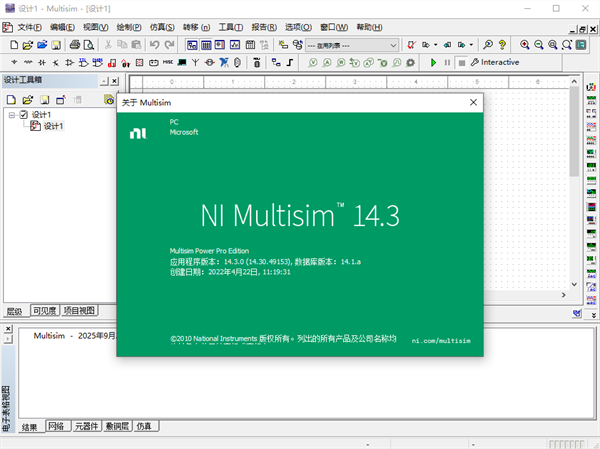Collapse the 设计1 tree node

click(12, 115)
